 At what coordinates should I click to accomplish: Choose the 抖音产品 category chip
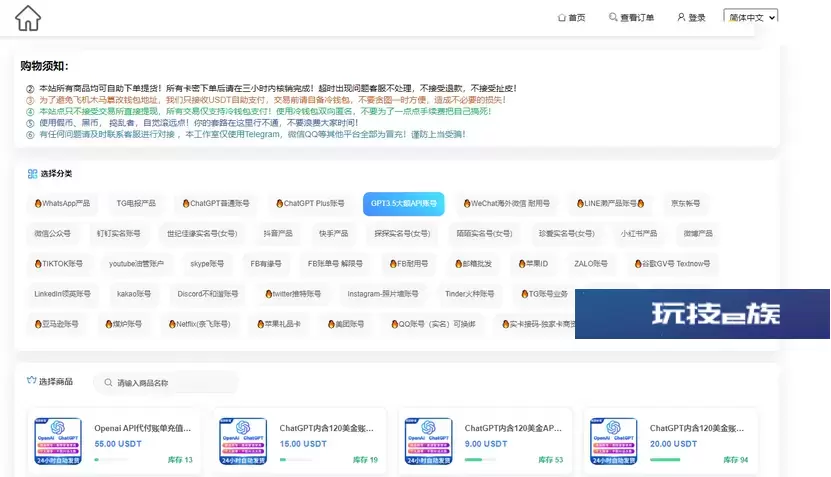click(278, 234)
